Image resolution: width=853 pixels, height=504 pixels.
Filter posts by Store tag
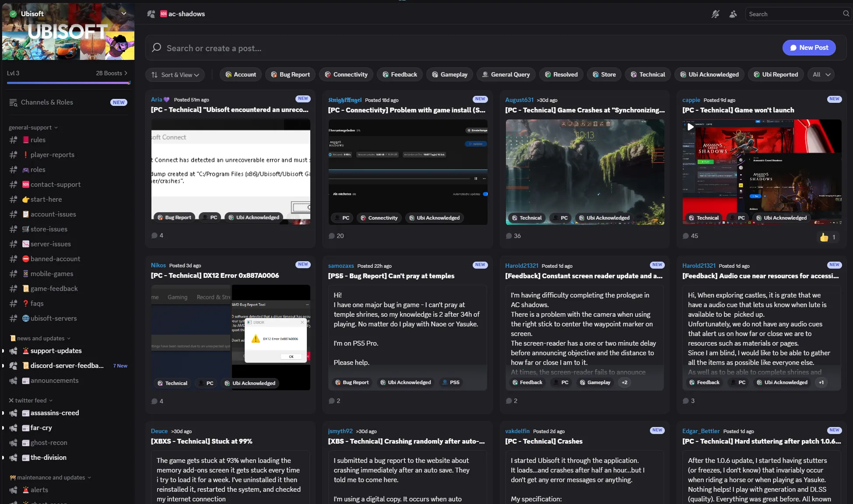(x=604, y=75)
